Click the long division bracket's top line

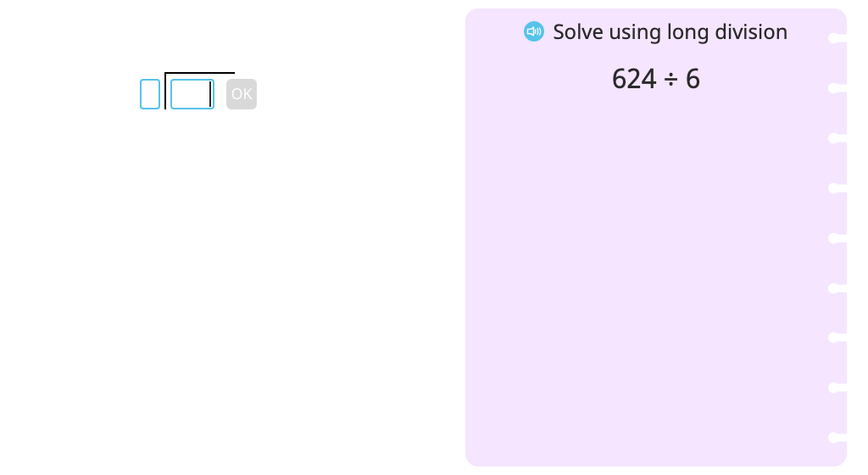200,73
